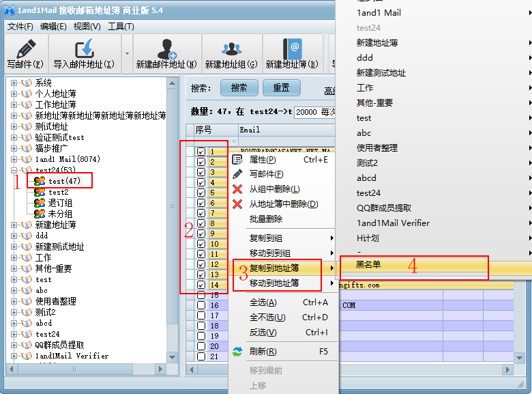Click the New Email Address (新建邮件地址) icon

pos(166,49)
